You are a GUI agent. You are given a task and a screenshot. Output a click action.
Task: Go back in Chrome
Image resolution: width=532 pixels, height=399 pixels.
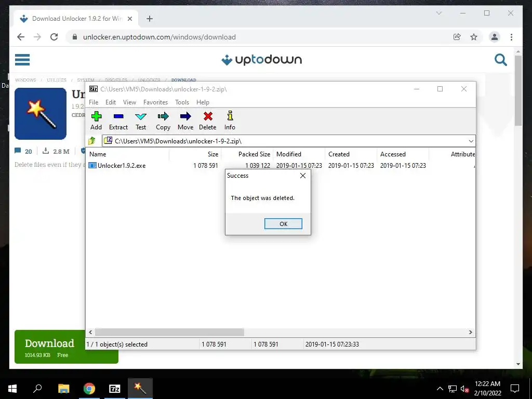pos(21,37)
